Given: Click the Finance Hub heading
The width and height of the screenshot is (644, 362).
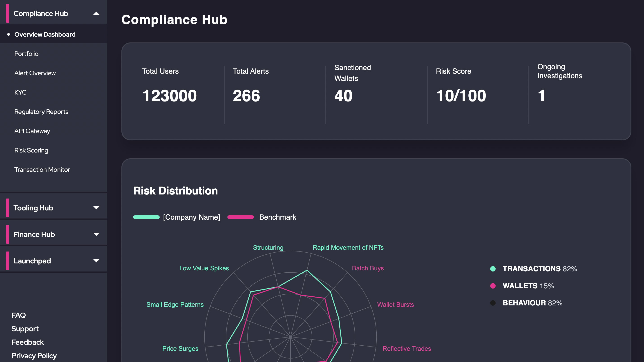Looking at the screenshot, I should [34, 234].
